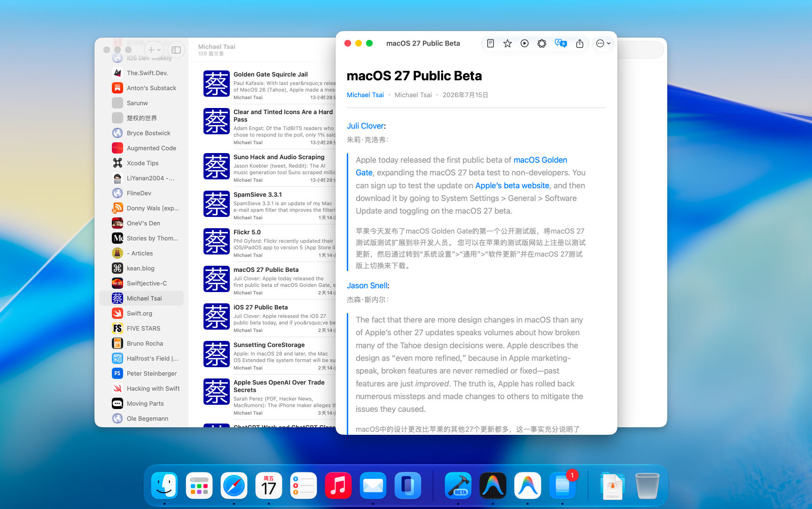Image resolution: width=812 pixels, height=509 pixels.
Task: Select Anton's Substack feed
Action: 141,88
